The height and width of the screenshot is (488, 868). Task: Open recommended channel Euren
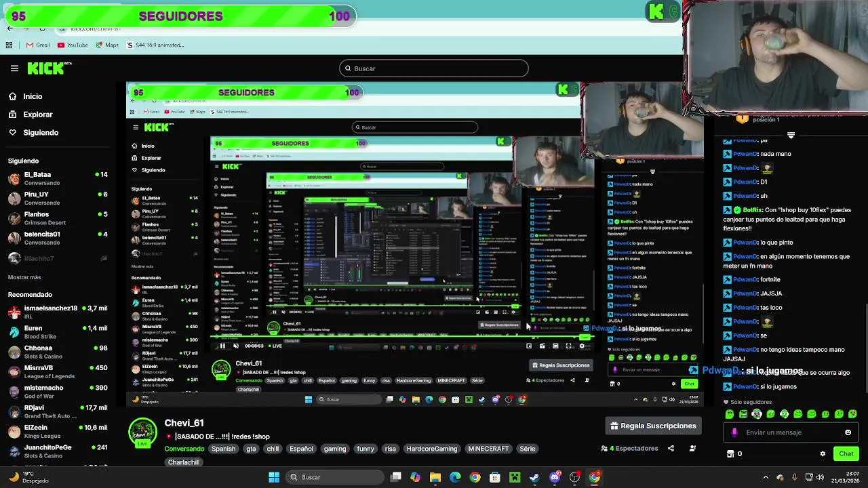(58, 332)
